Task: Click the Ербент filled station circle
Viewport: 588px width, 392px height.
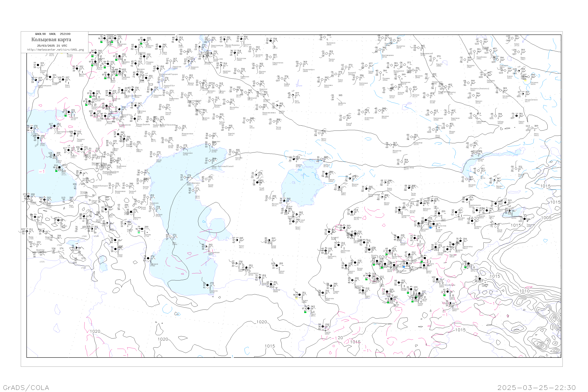Action: click(x=277, y=266)
